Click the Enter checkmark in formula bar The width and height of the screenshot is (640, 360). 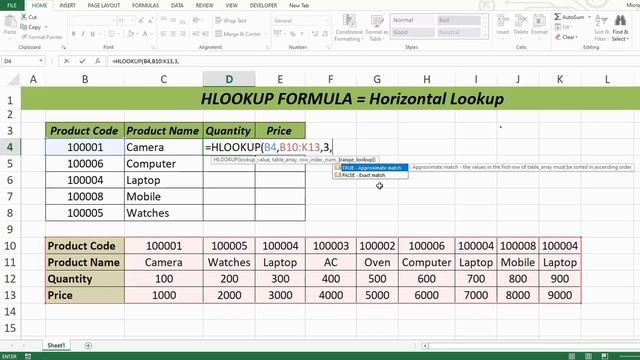pyautogui.click(x=82, y=61)
